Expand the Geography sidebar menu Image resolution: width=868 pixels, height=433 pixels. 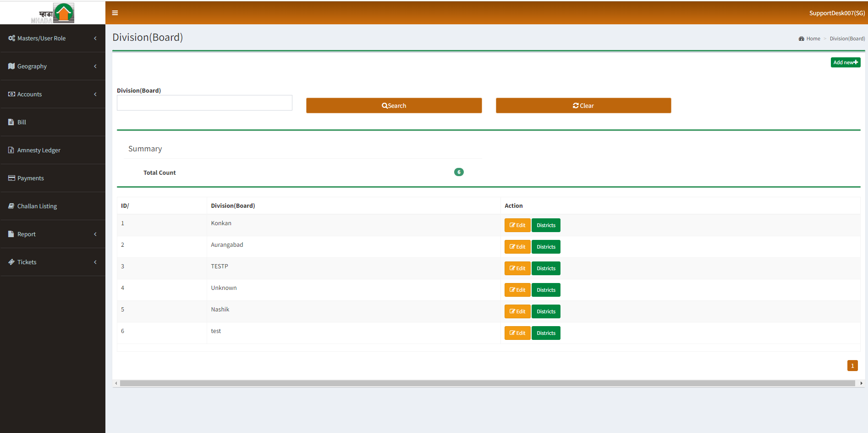tap(95, 66)
